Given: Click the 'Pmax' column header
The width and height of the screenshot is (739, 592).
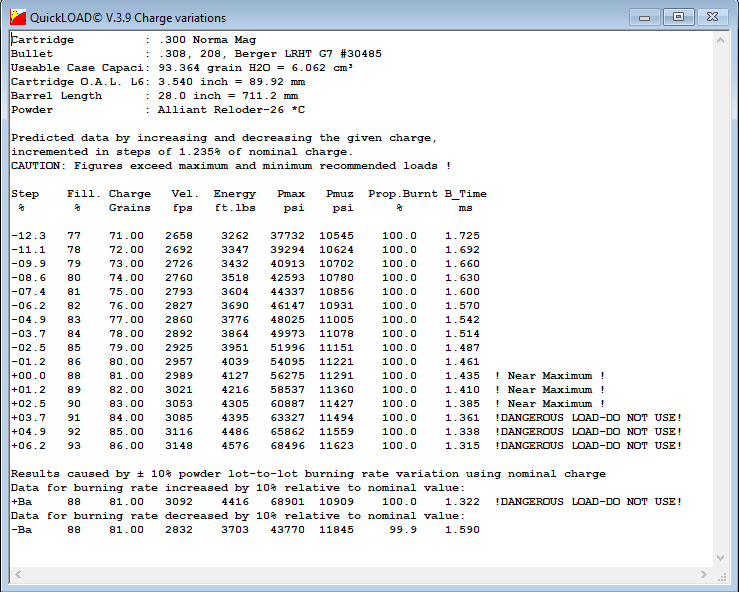Looking at the screenshot, I should click(291, 194).
